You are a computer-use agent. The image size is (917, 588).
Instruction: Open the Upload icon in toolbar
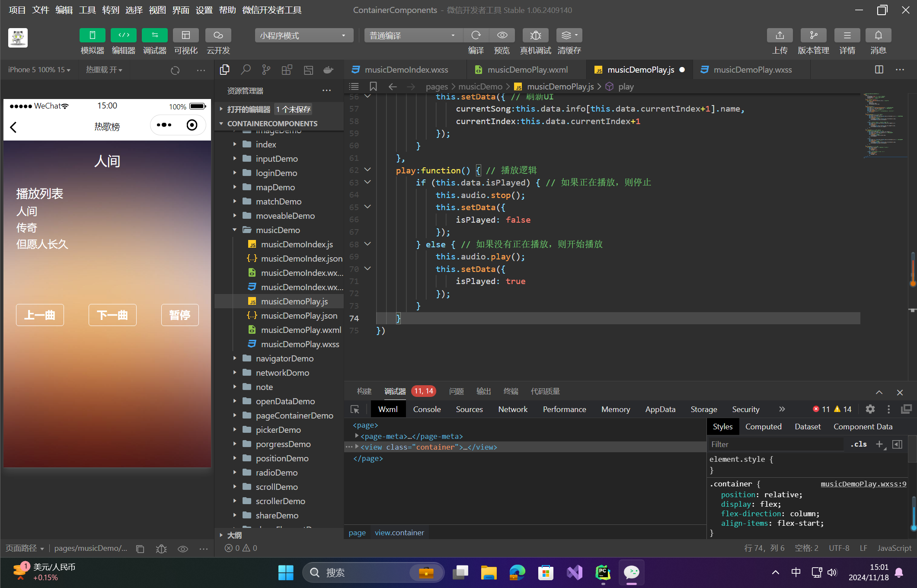[x=780, y=35]
